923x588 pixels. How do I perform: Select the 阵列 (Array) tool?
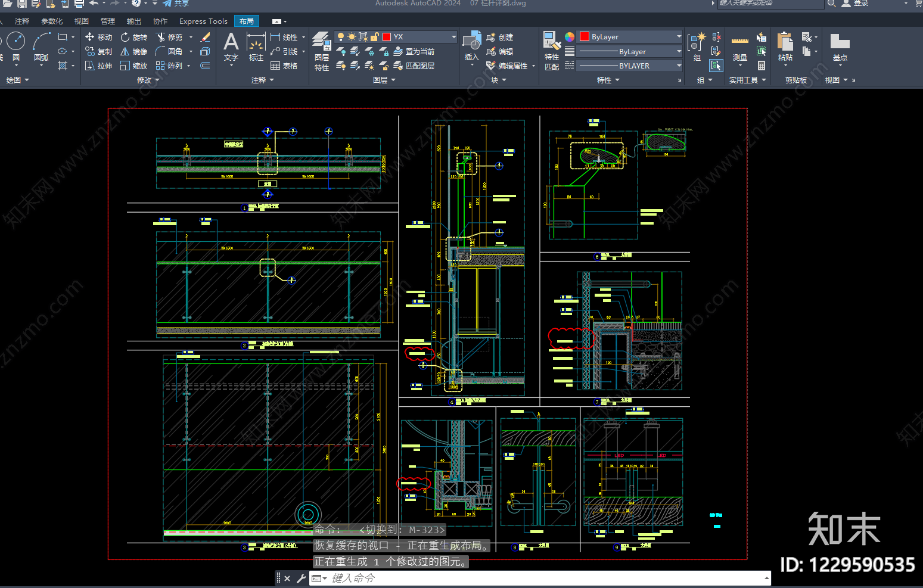pyautogui.click(x=169, y=66)
